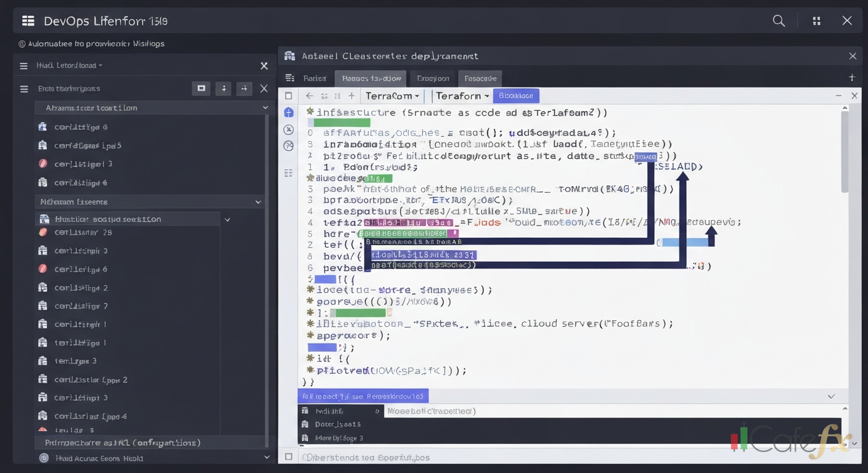Open the Teraform dropdown
The width and height of the screenshot is (868, 473).
[x=461, y=95]
